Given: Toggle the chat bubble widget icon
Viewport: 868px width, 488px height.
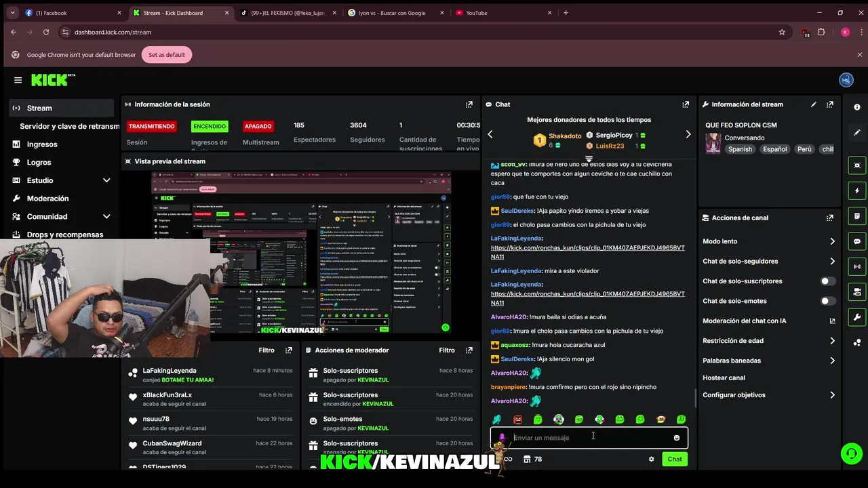Looking at the screenshot, I should pos(857,241).
